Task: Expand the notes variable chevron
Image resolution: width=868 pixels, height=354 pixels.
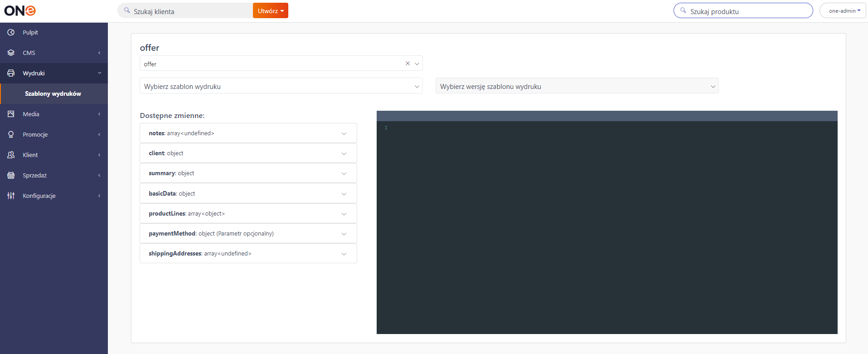Action: coord(344,133)
